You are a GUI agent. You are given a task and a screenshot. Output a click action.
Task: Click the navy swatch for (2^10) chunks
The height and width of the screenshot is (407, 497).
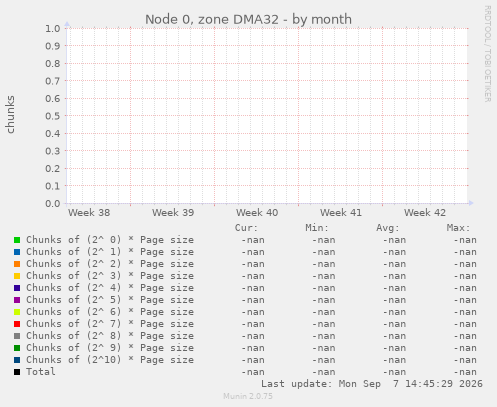17,360
